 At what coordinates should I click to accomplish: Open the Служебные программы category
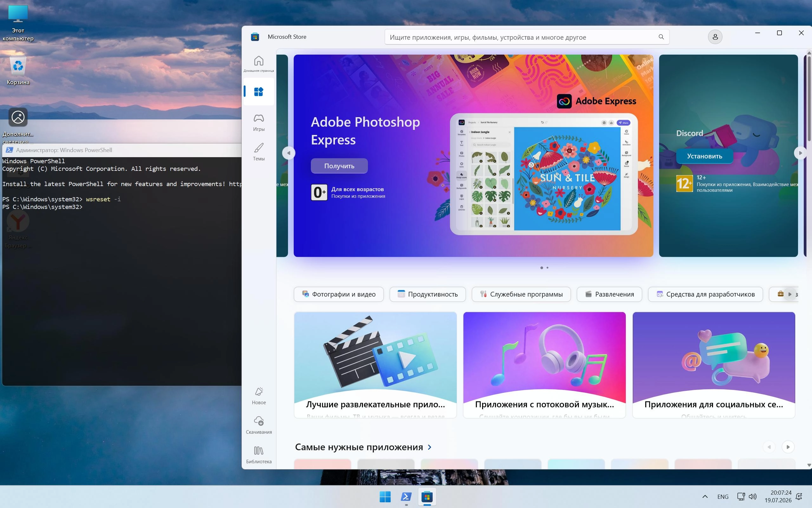pos(521,294)
